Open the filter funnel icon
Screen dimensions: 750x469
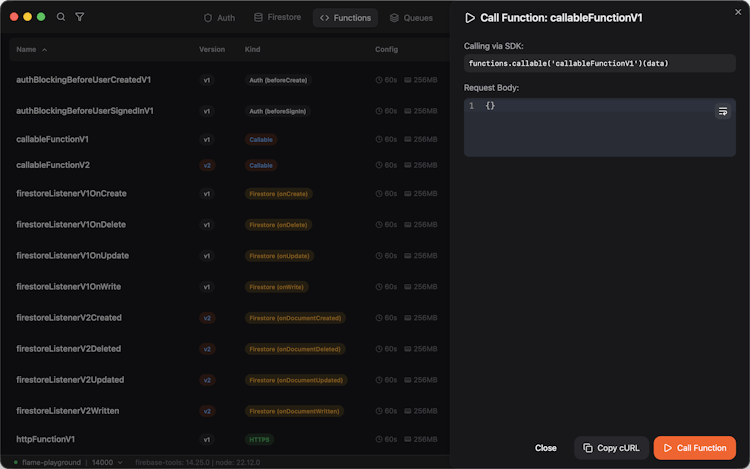(80, 17)
